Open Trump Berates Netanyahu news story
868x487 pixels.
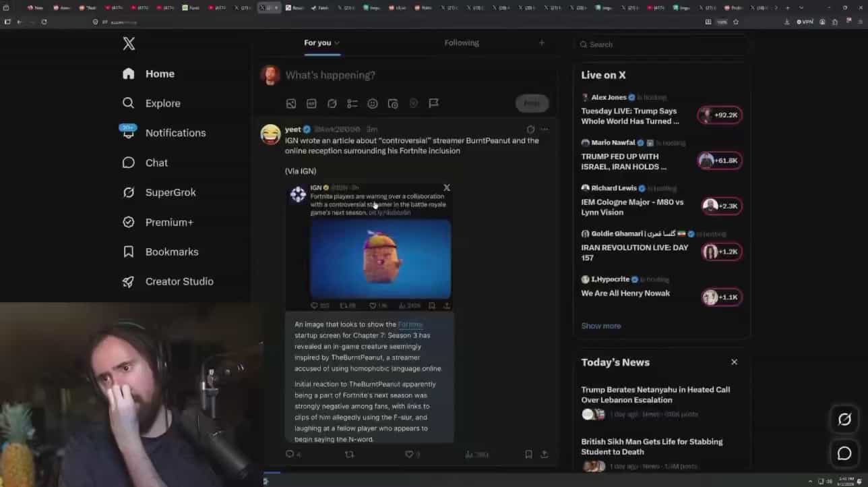click(x=660, y=402)
